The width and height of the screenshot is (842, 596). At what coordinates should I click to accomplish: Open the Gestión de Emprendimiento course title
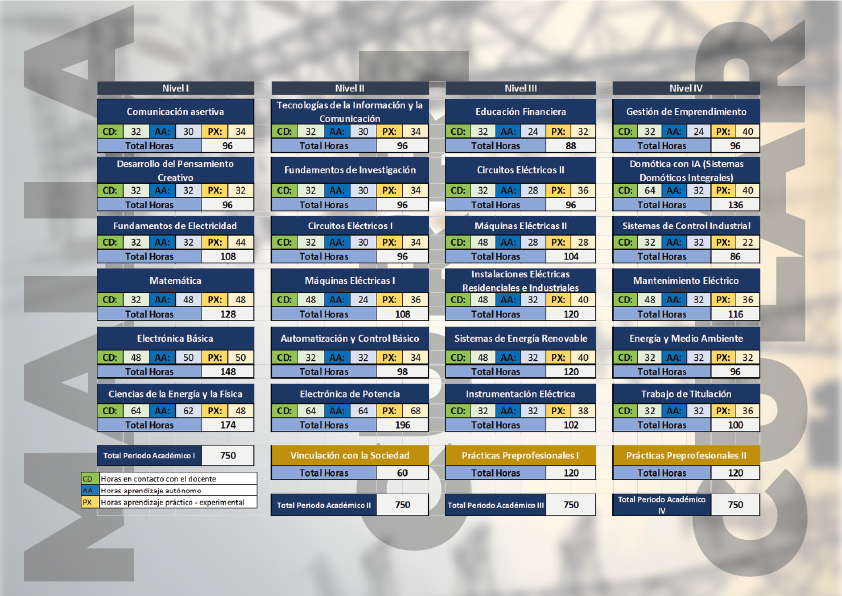tap(686, 111)
